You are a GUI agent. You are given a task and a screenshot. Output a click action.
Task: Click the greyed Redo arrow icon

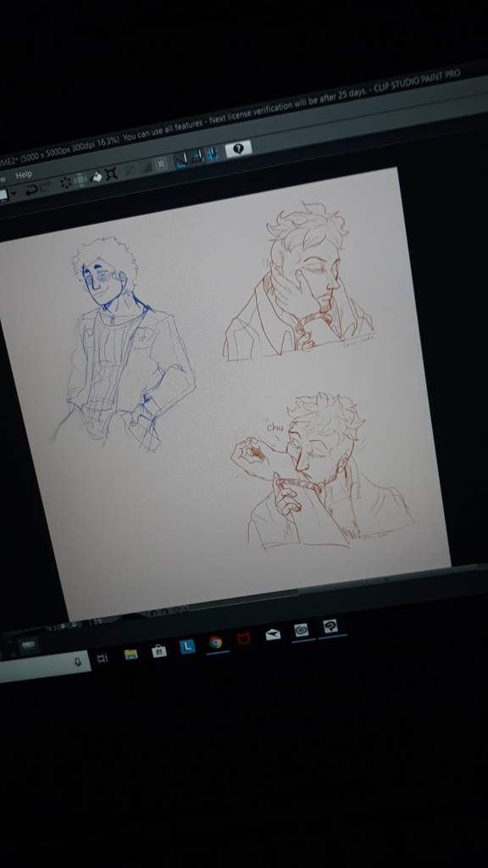pyautogui.click(x=46, y=187)
